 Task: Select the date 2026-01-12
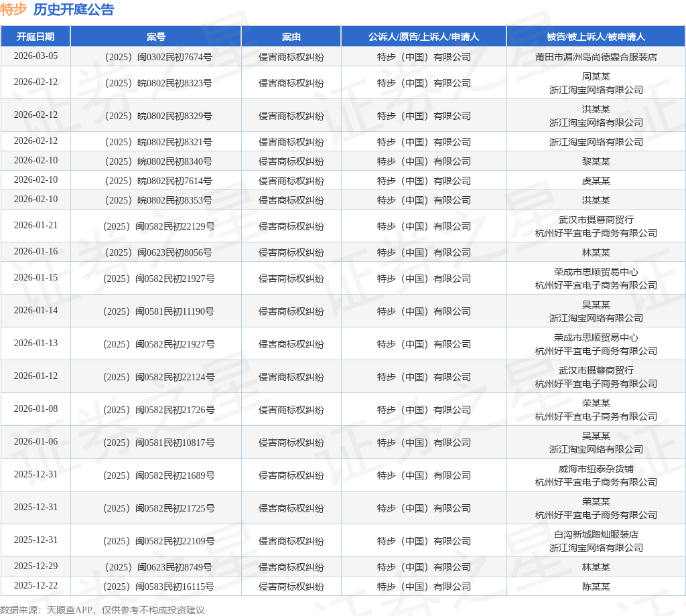pos(36,376)
